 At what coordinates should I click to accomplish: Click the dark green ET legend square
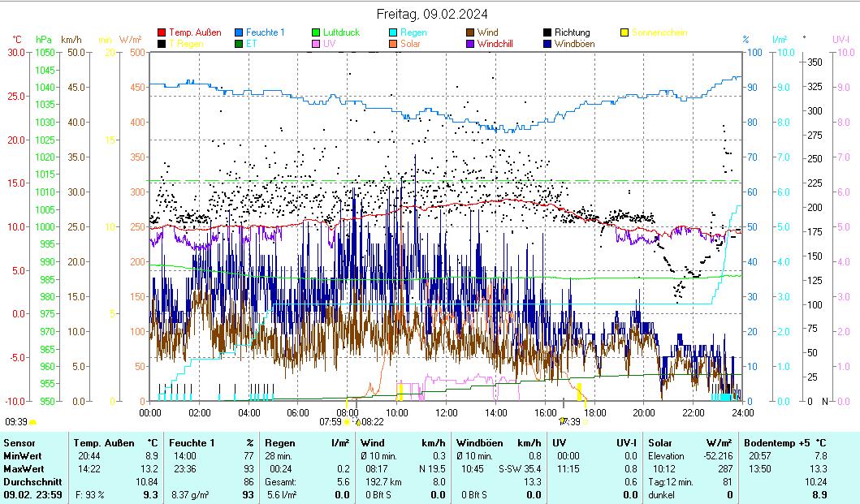(x=240, y=44)
